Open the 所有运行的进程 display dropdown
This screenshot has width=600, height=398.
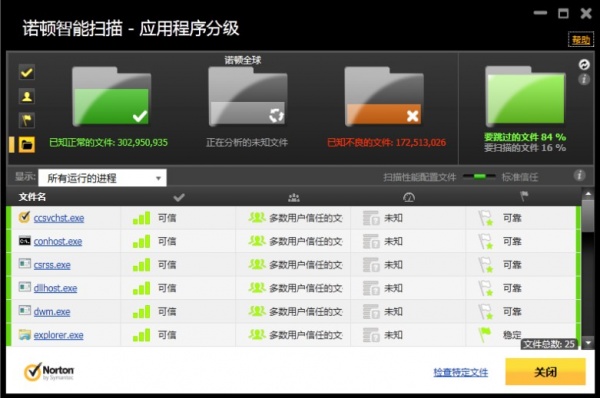(x=102, y=178)
